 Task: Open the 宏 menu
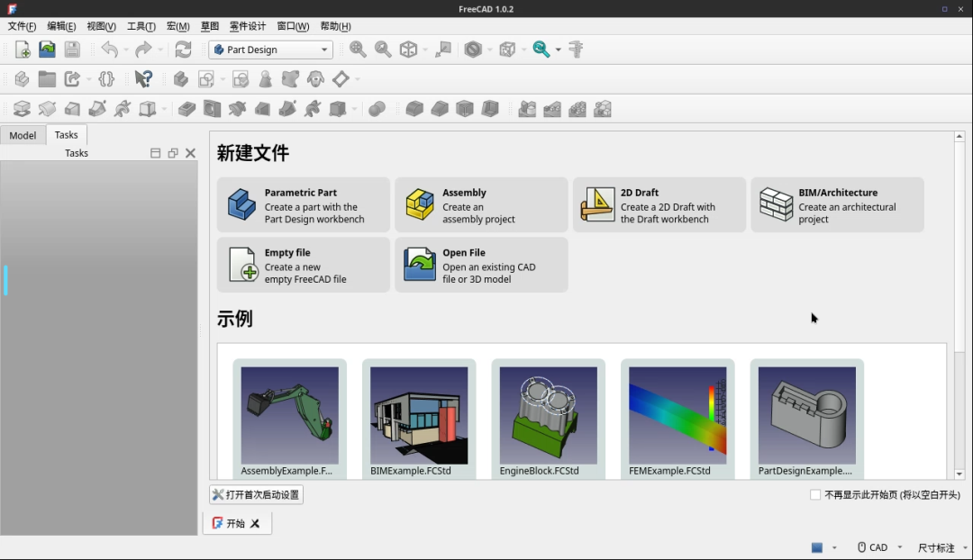(177, 26)
